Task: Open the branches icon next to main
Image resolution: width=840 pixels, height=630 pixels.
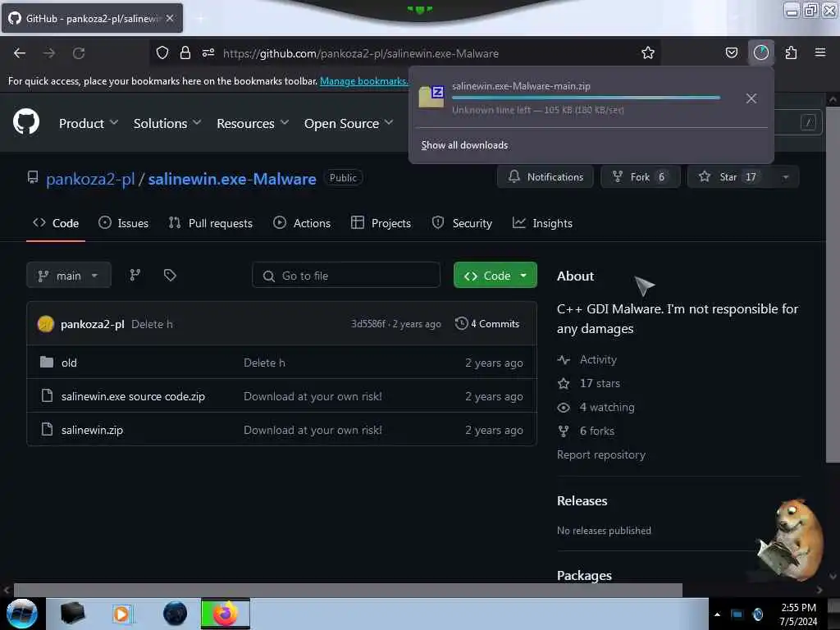Action: [135, 276]
